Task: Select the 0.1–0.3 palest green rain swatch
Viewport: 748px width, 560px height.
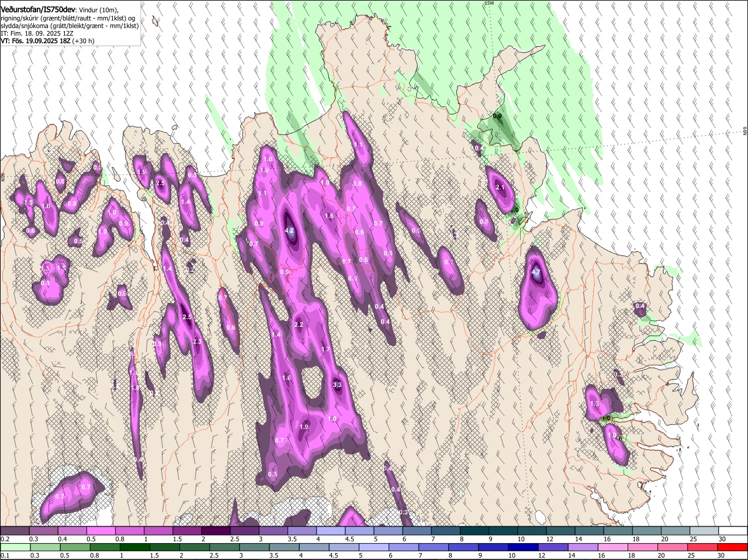Action: (x=15, y=548)
